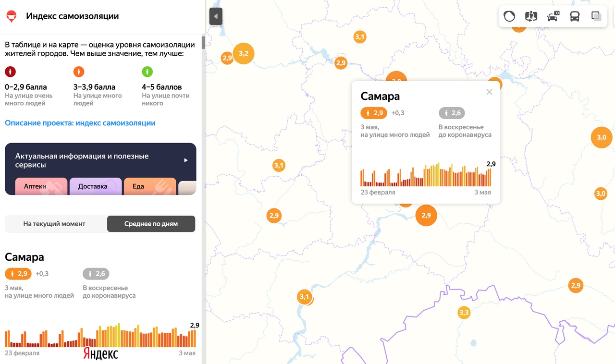Click the Yandex Maps logo pin

(x=11, y=16)
